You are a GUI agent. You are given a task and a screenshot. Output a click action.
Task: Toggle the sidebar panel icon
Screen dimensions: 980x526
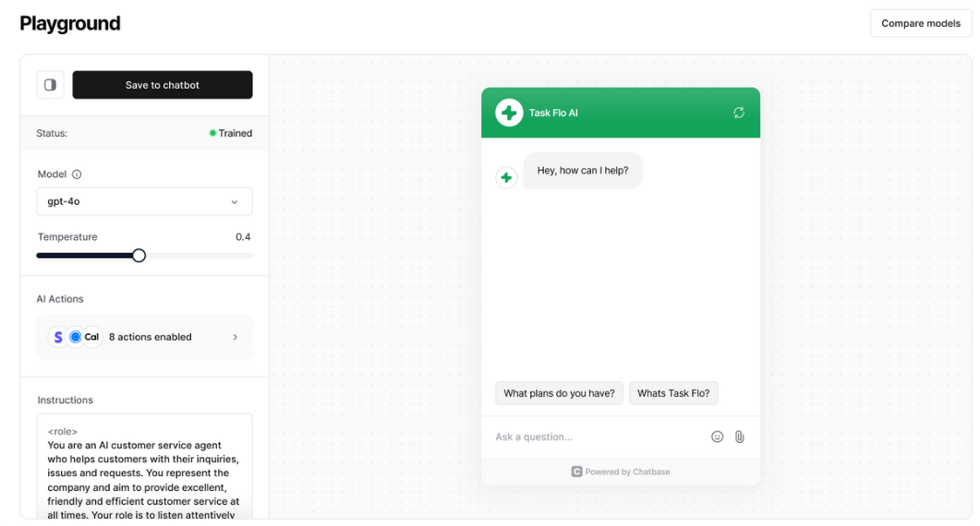pyautogui.click(x=50, y=85)
